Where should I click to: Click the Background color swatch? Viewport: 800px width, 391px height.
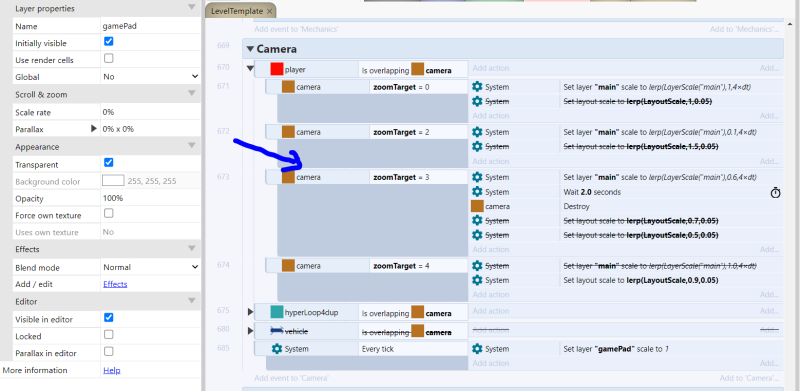click(113, 180)
